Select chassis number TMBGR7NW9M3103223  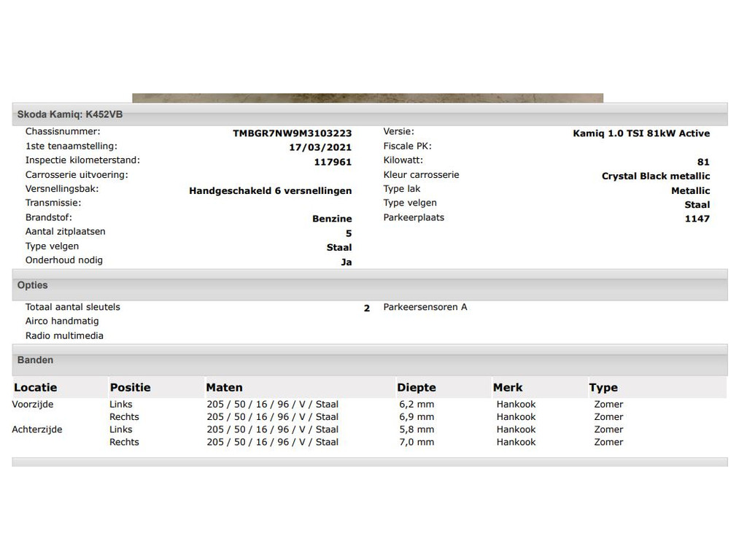pyautogui.click(x=292, y=133)
